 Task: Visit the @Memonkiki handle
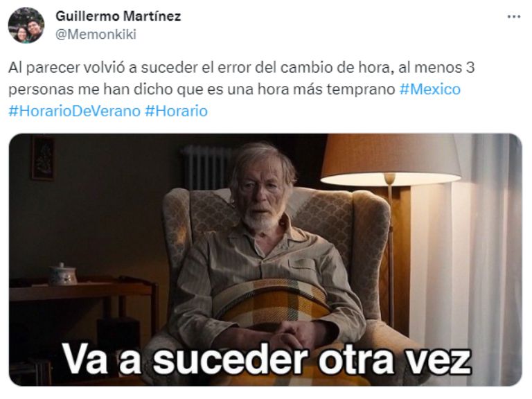(x=96, y=34)
